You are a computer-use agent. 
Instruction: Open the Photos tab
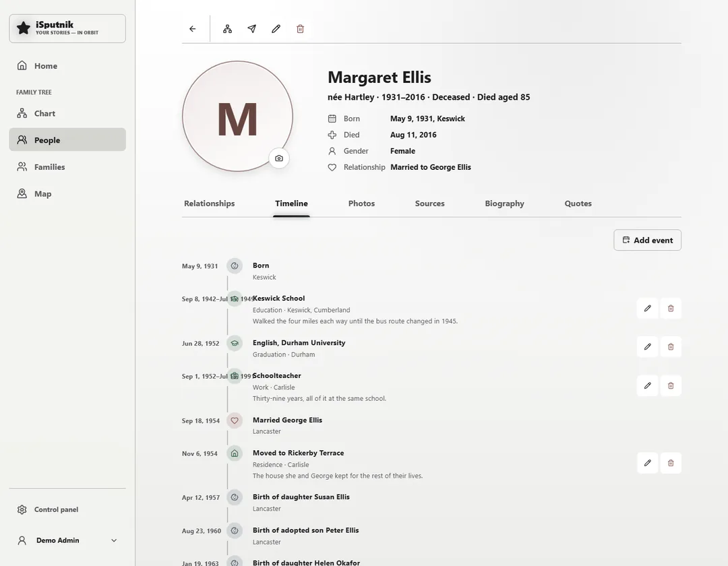click(x=361, y=203)
